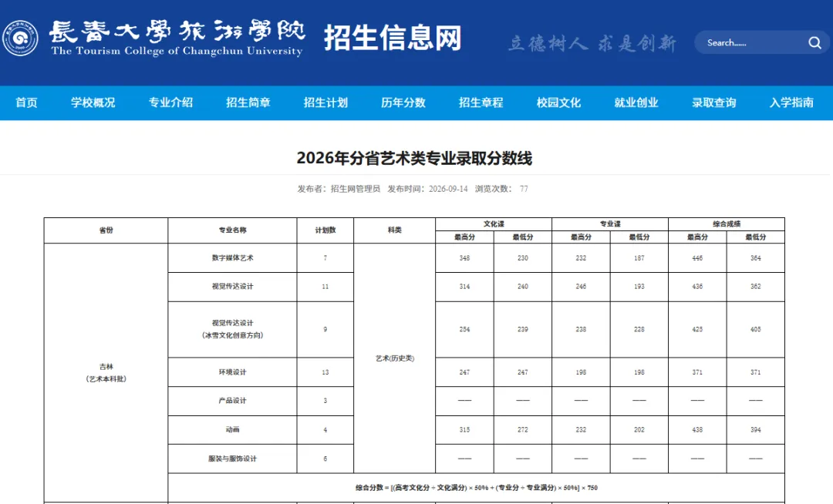Click the 环境设计 major cell

232,372
